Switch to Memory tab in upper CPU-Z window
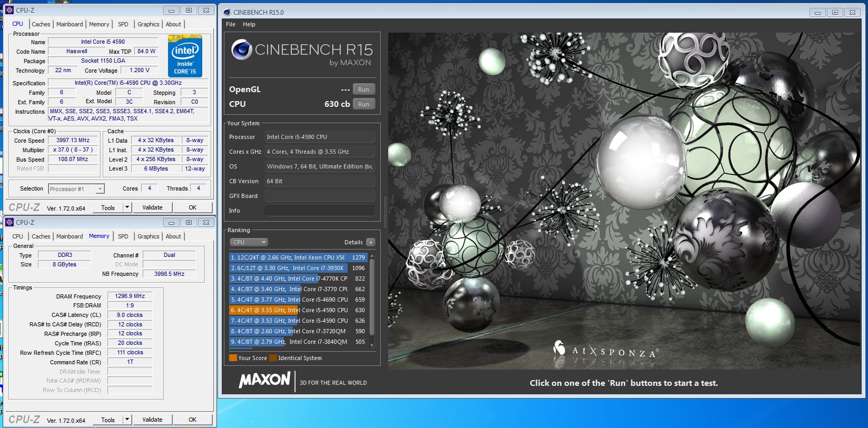 tap(99, 24)
